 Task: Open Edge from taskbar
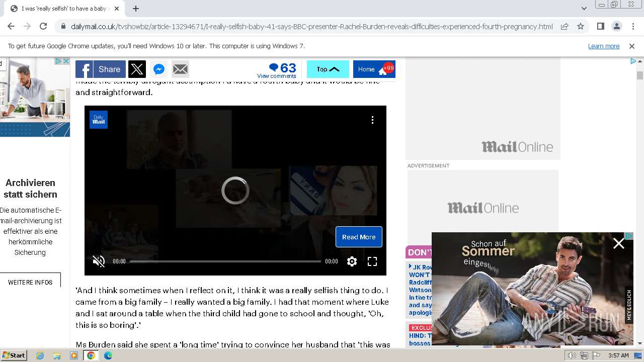point(108,355)
